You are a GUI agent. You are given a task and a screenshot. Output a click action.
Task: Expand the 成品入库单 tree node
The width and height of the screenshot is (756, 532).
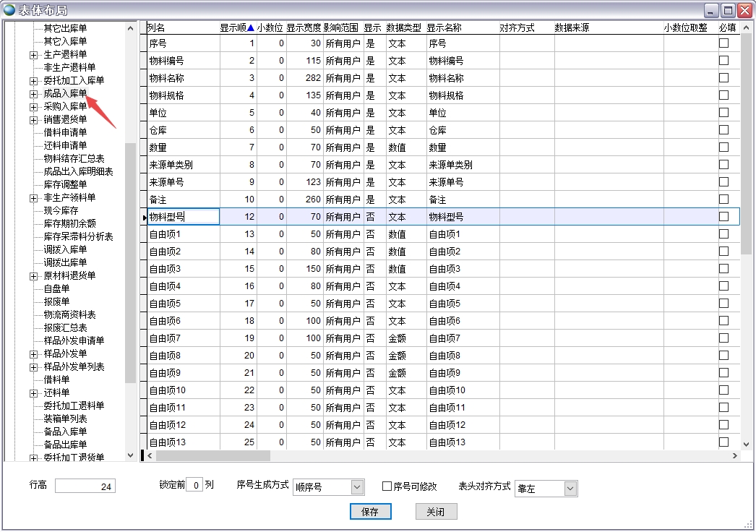click(33, 94)
